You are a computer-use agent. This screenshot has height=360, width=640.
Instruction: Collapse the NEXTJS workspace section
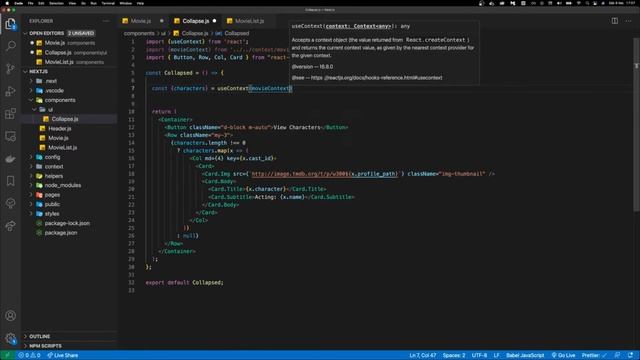(x=38, y=71)
